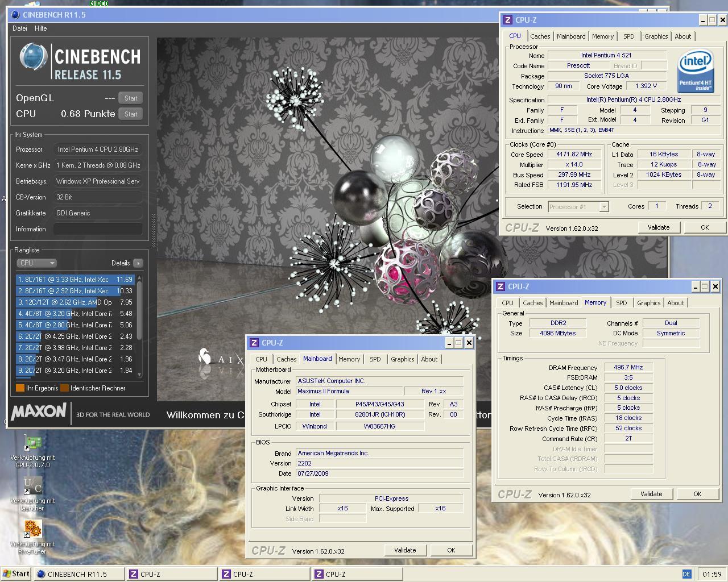The image size is (728, 582).
Task: Select Mainboard tab in CPU window
Action: pyautogui.click(x=571, y=36)
